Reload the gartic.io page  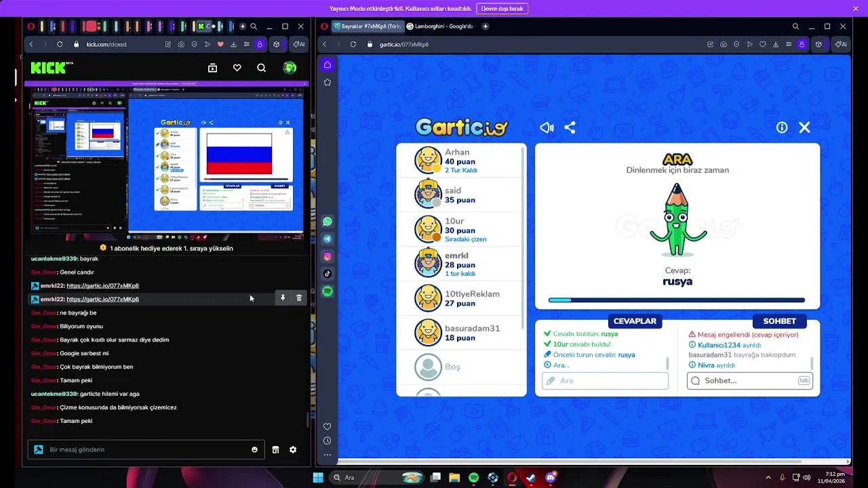[x=353, y=44]
